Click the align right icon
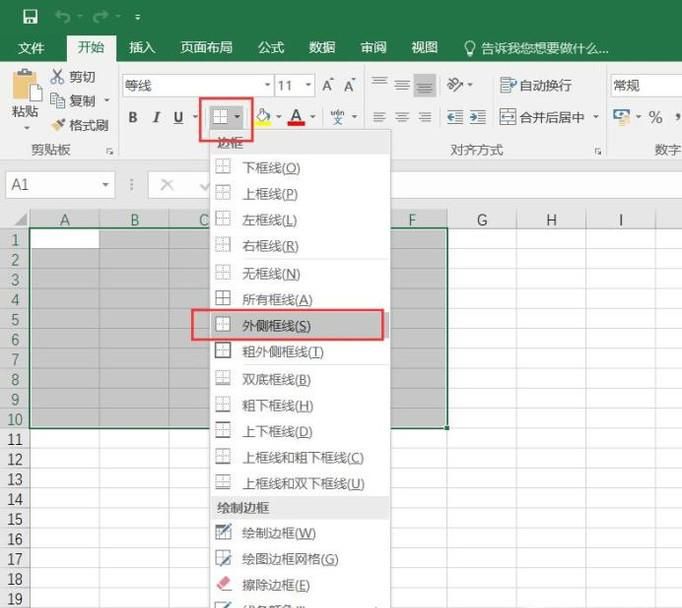The height and width of the screenshot is (608, 682). coord(425,117)
